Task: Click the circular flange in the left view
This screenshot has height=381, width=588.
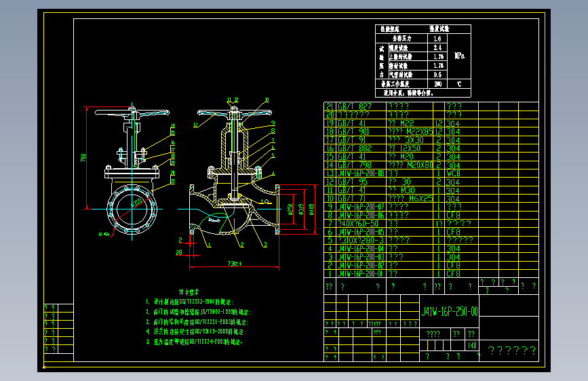Action: pos(132,209)
